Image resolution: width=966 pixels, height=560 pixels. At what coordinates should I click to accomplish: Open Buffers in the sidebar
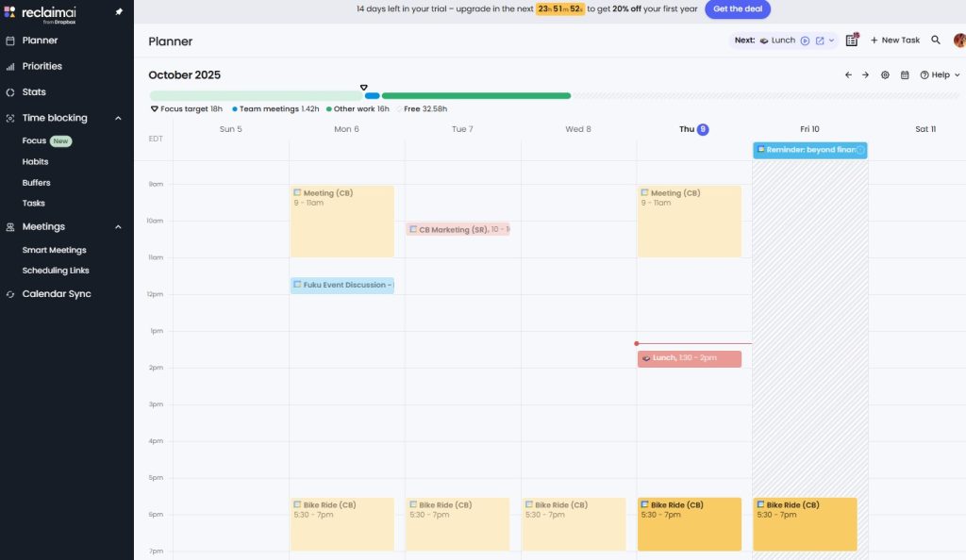(x=37, y=183)
